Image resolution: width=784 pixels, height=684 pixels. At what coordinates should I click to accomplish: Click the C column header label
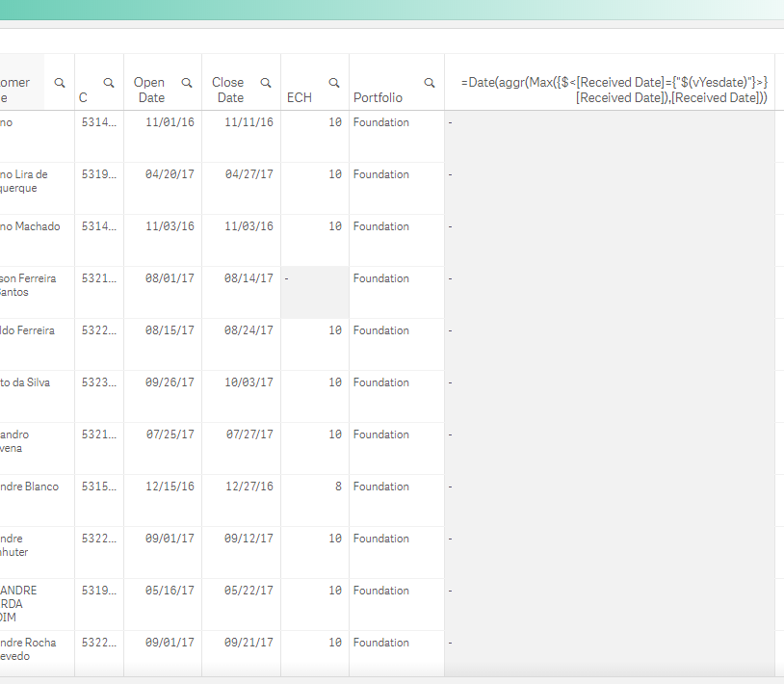coord(83,97)
